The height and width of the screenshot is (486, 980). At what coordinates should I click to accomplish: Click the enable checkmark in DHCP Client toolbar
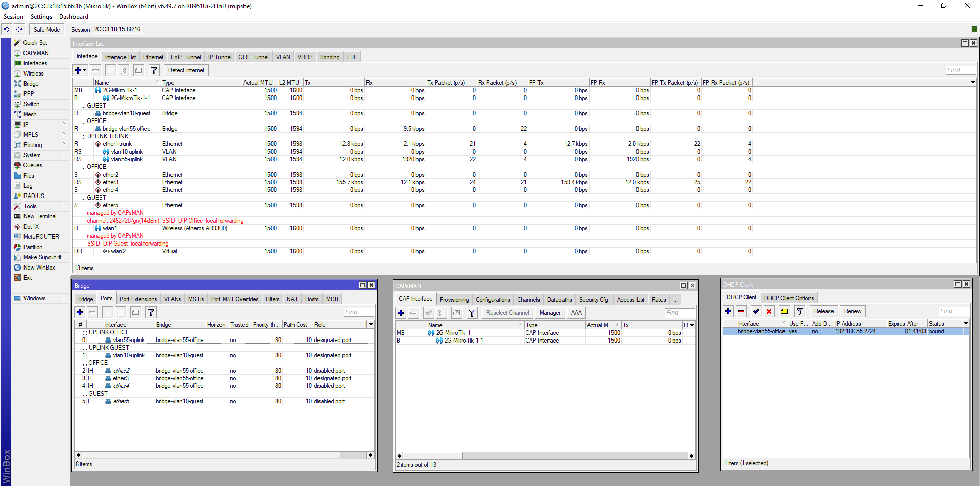(756, 311)
